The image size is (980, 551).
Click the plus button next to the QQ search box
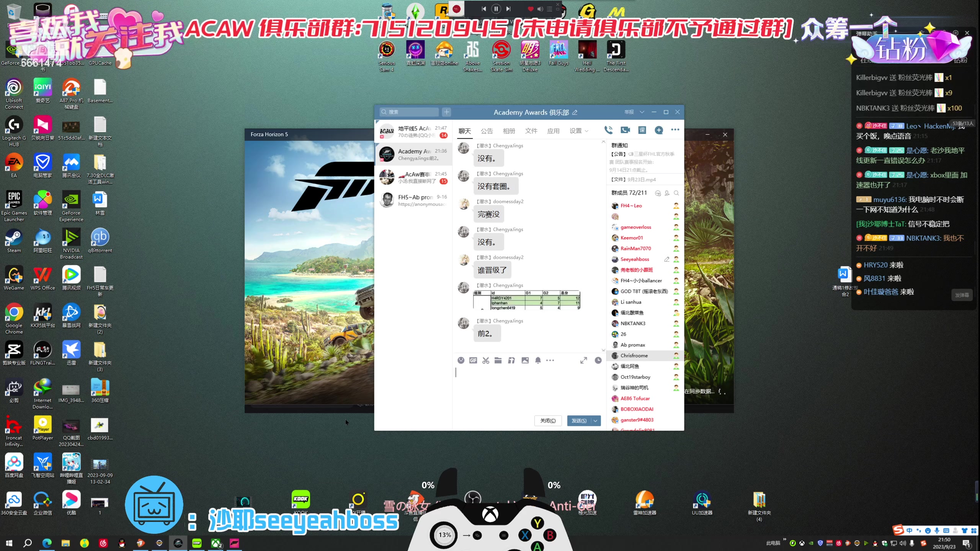pos(446,112)
